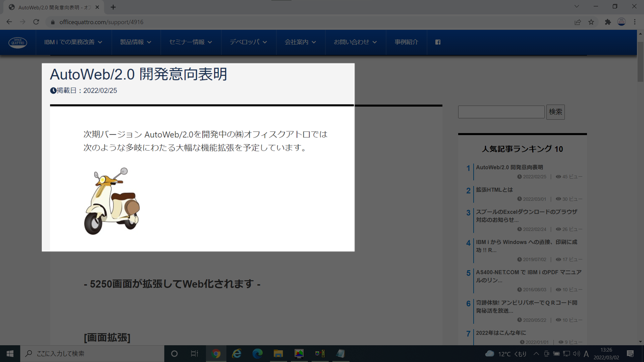Click the bookmark star icon
644x362 pixels.
pyautogui.click(x=591, y=22)
